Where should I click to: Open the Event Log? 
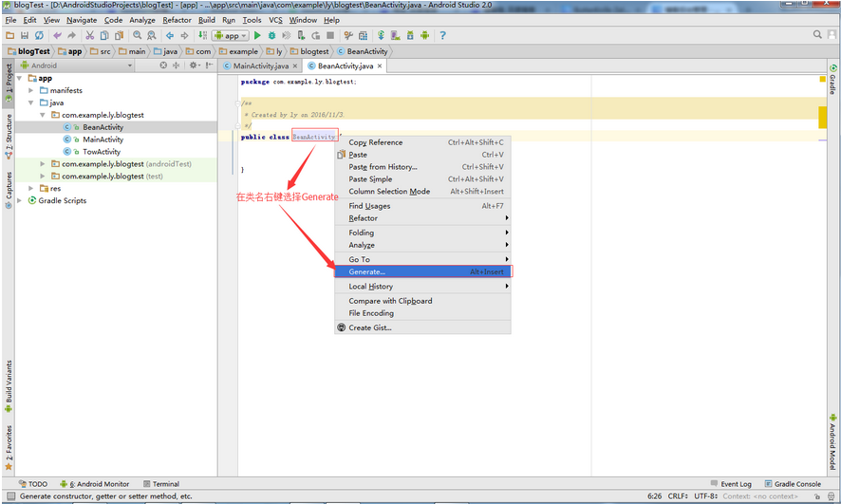(731, 484)
